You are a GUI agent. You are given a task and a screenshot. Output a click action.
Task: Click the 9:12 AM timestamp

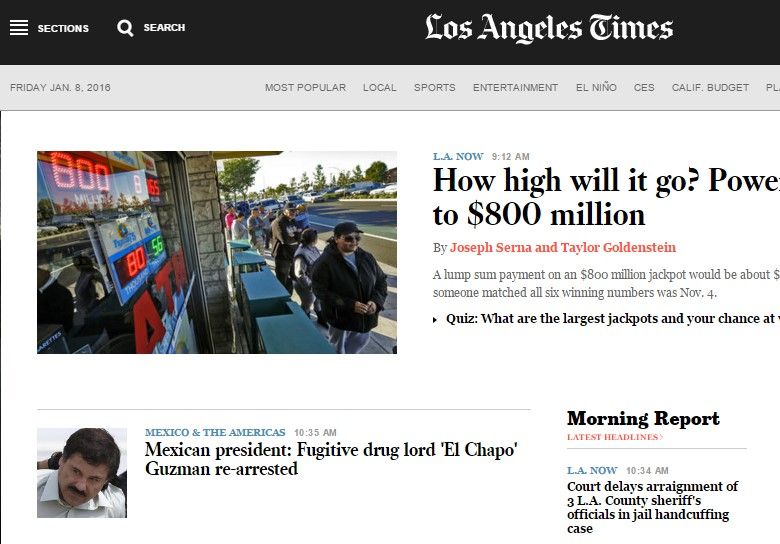[510, 157]
